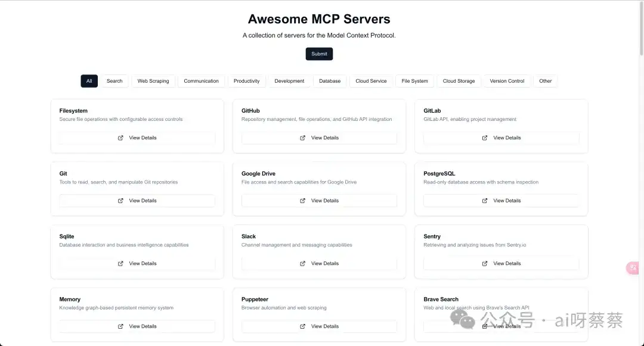644x346 pixels.
Task: Filter by Version Control category
Action: tap(507, 81)
